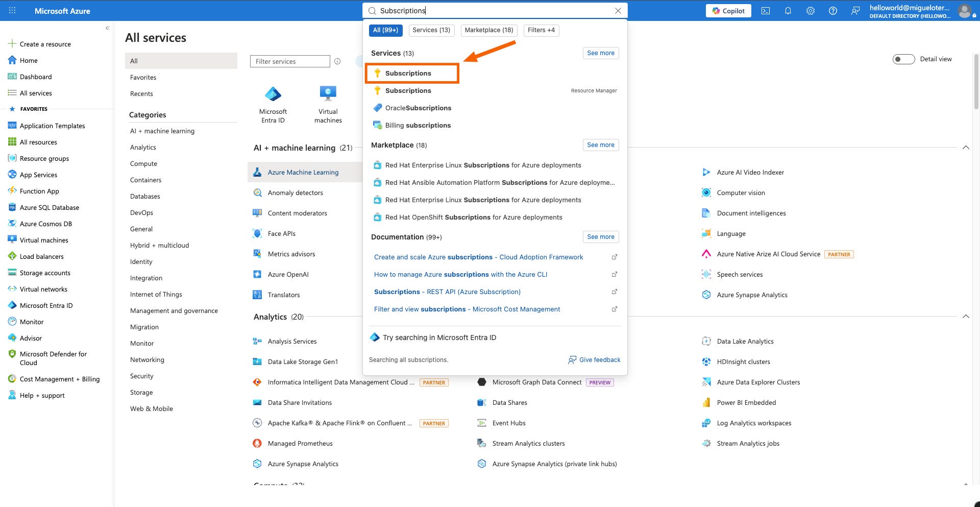Open the Favorites category

click(x=143, y=77)
